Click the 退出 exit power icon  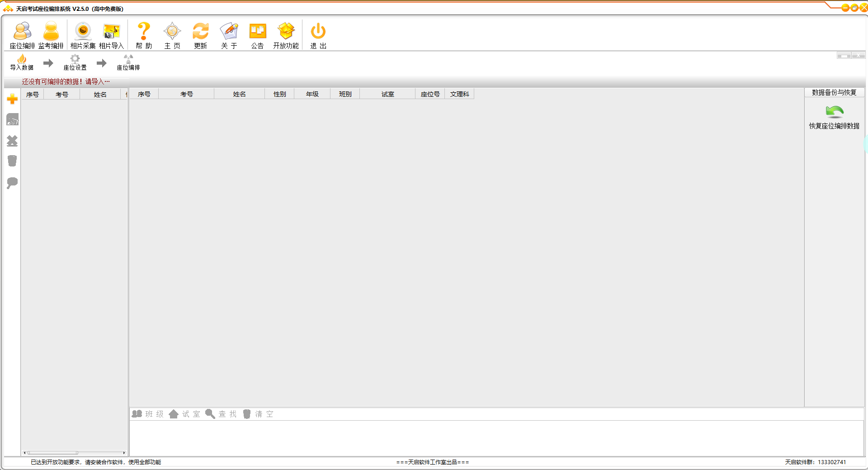click(x=318, y=35)
